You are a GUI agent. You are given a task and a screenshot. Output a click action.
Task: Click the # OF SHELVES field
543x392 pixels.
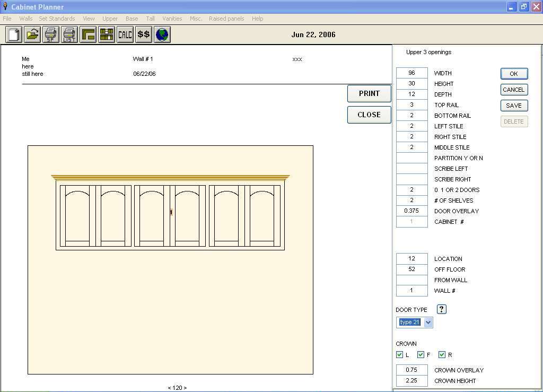tap(411, 200)
